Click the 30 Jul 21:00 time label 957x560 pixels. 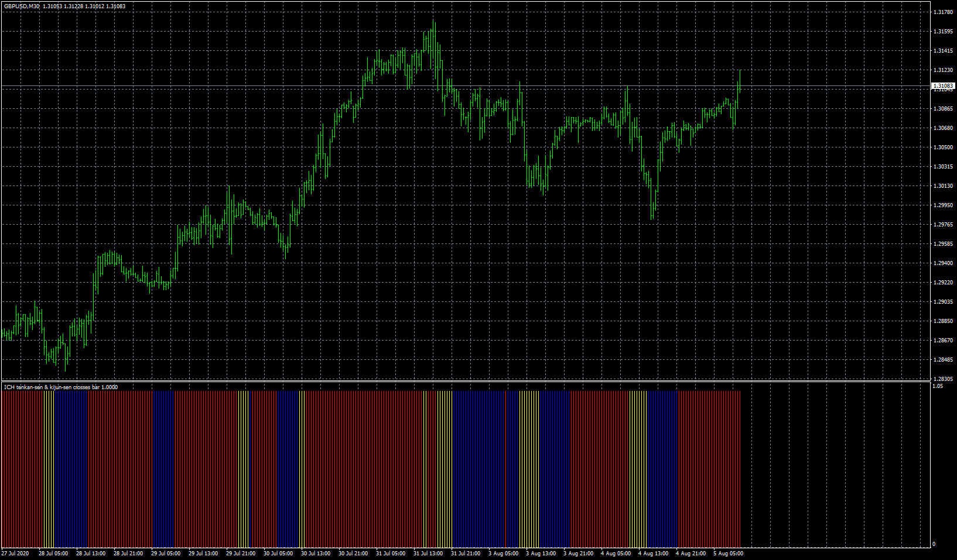click(x=353, y=554)
